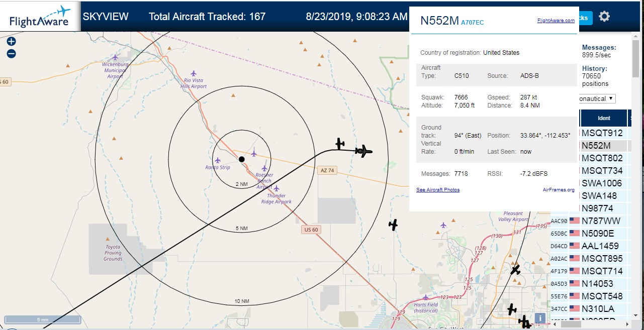Image resolution: width=644 pixels, height=330 pixels.
Task: Sort by the Ident column header
Action: pos(604,118)
